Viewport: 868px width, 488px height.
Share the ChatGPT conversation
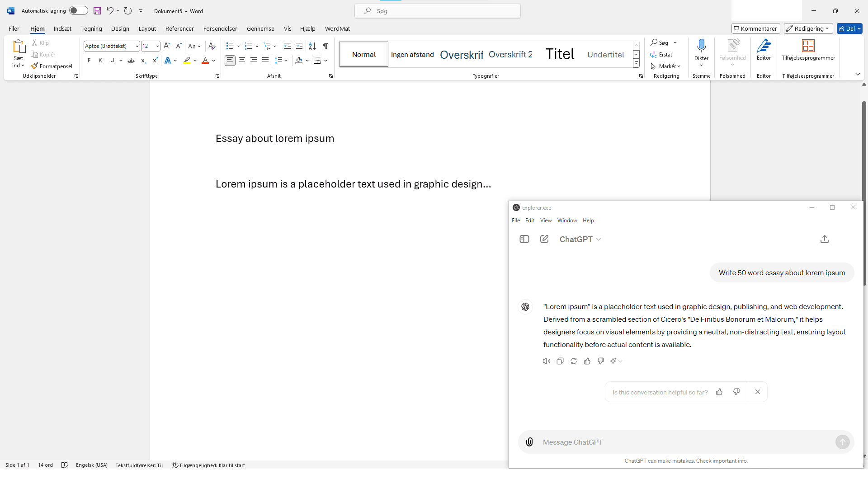pyautogui.click(x=825, y=239)
